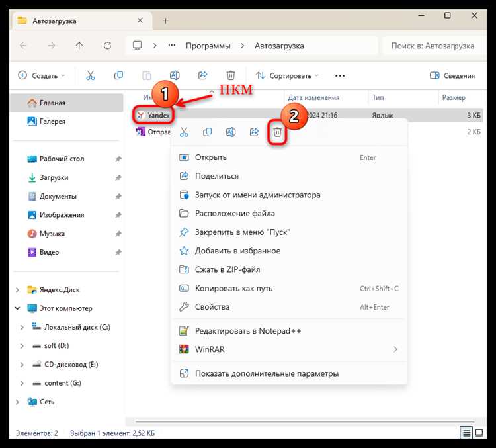Click the pin icon next to Загрузки

pyautogui.click(x=118, y=177)
